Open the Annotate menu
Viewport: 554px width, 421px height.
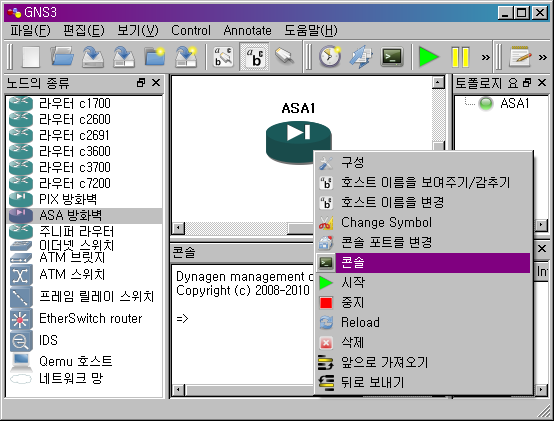pyautogui.click(x=247, y=31)
